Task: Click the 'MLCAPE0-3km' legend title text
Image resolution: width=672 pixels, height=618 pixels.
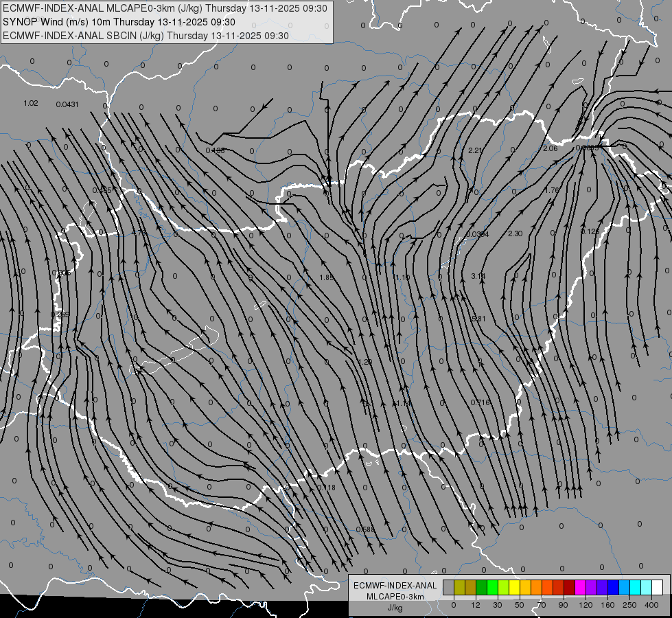Action: (395, 597)
